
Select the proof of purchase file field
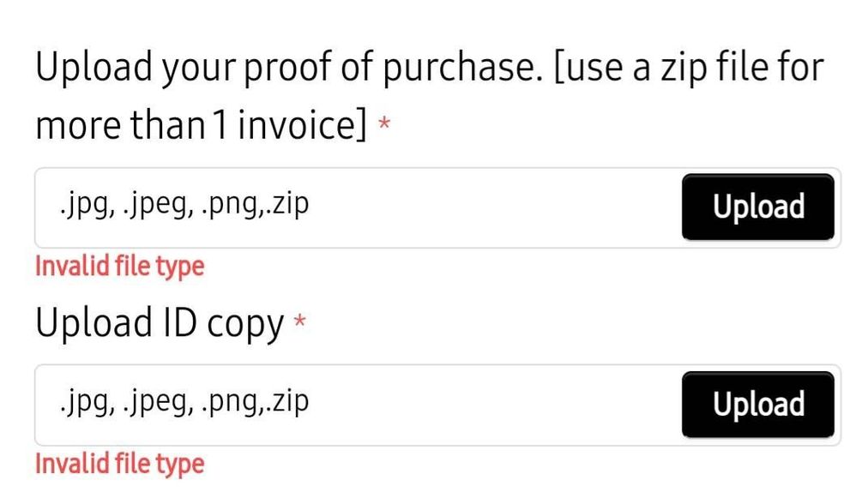coord(437,207)
